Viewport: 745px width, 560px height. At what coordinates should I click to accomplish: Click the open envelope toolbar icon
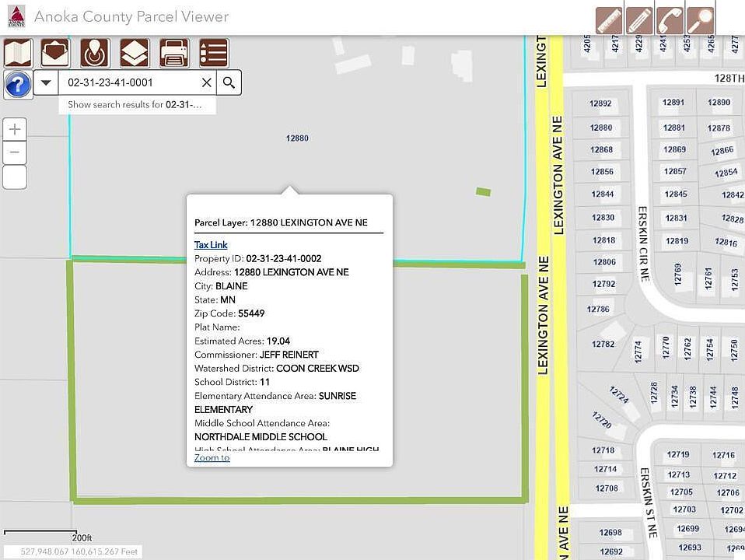[x=55, y=53]
